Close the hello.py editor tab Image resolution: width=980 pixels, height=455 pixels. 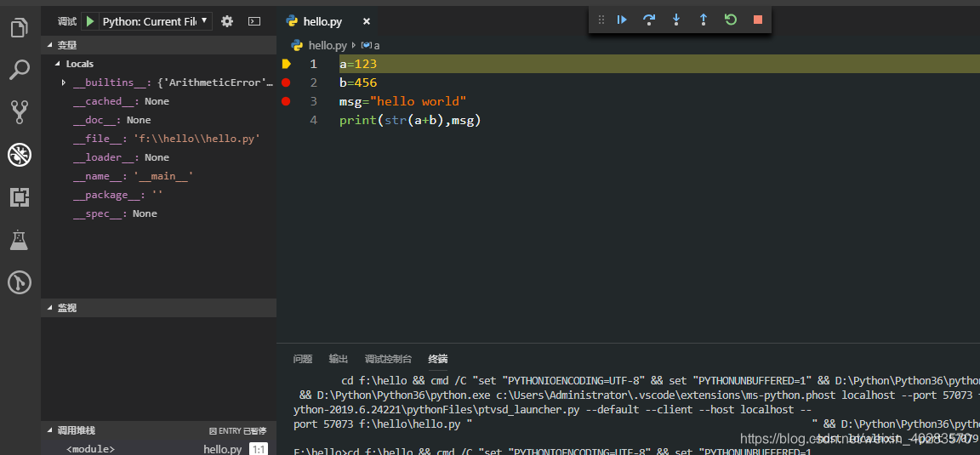tap(367, 21)
